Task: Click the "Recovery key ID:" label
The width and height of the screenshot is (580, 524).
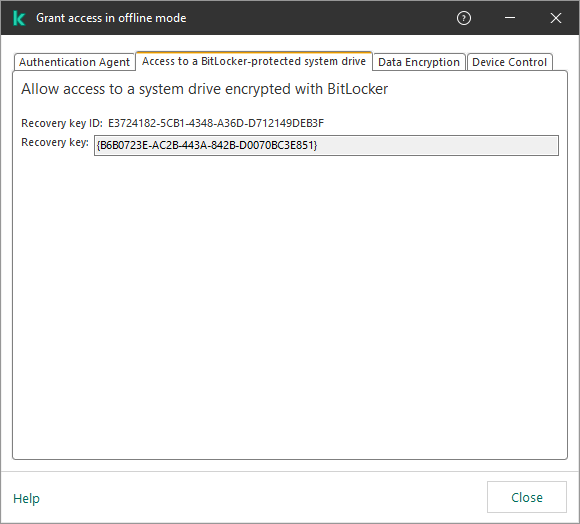Action: click(x=62, y=123)
